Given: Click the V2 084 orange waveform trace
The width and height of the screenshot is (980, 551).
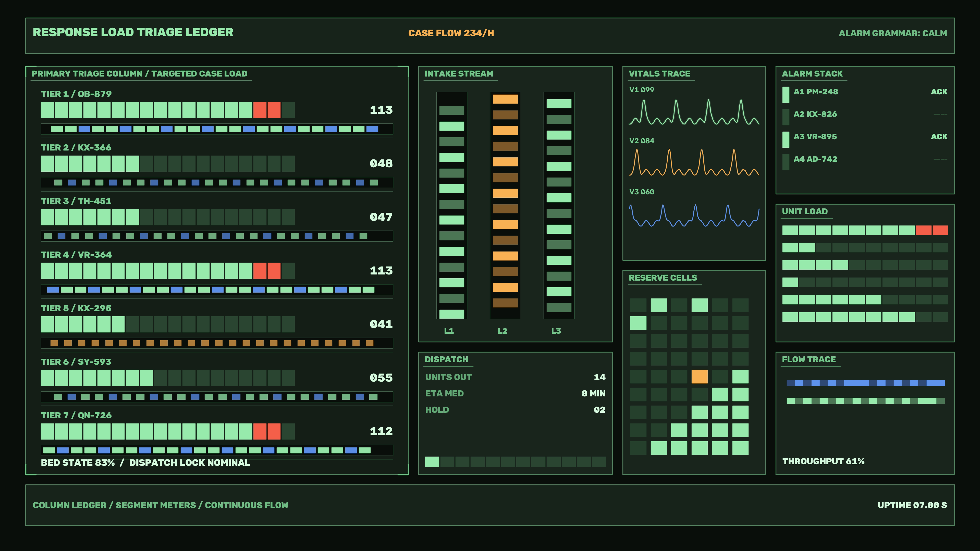Looking at the screenshot, I should [x=694, y=162].
